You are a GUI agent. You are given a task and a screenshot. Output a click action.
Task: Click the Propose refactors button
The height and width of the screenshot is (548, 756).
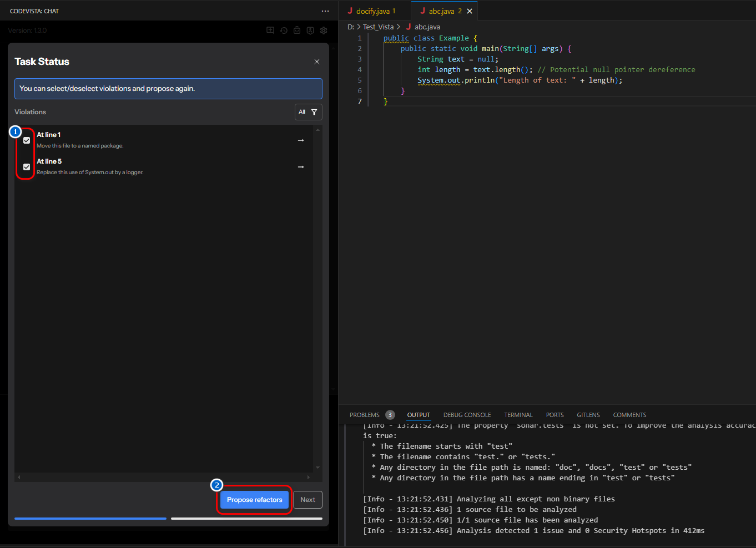point(255,500)
